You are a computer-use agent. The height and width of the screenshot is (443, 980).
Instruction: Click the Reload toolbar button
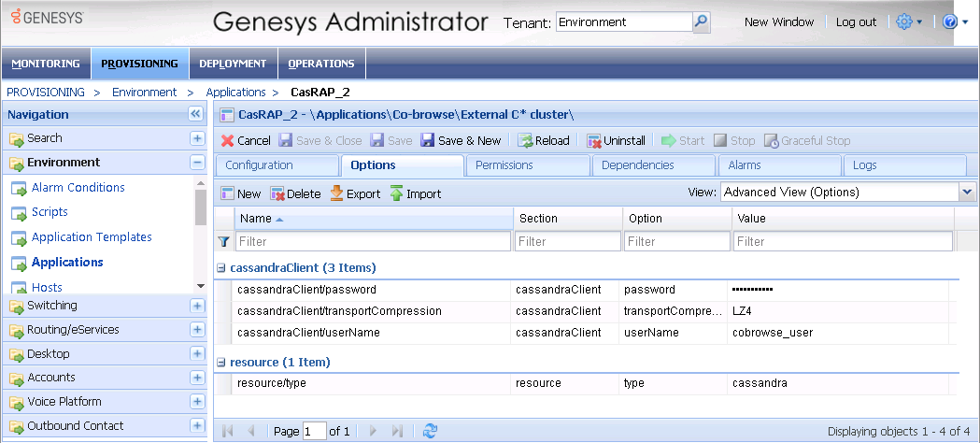coord(543,140)
